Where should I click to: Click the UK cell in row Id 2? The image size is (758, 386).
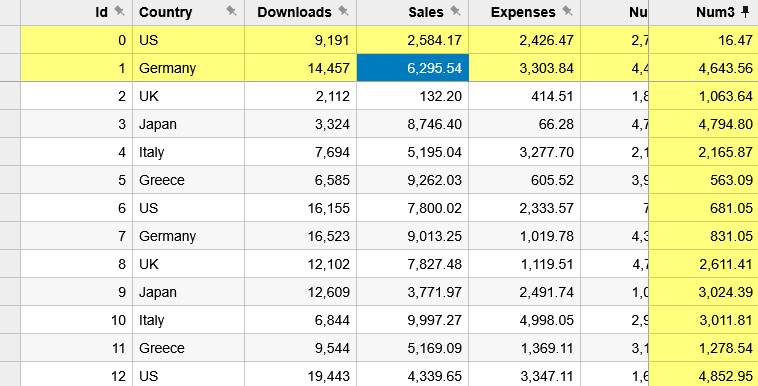pyautogui.click(x=189, y=96)
